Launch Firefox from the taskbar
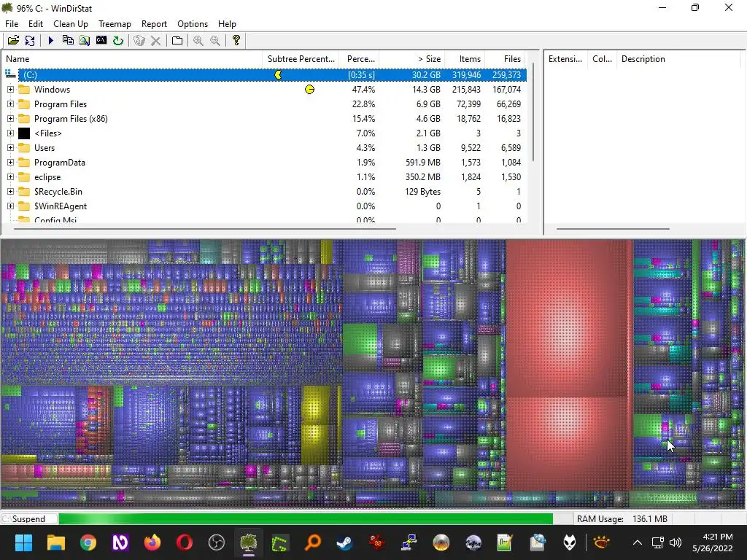This screenshot has width=747, height=560. point(152,542)
